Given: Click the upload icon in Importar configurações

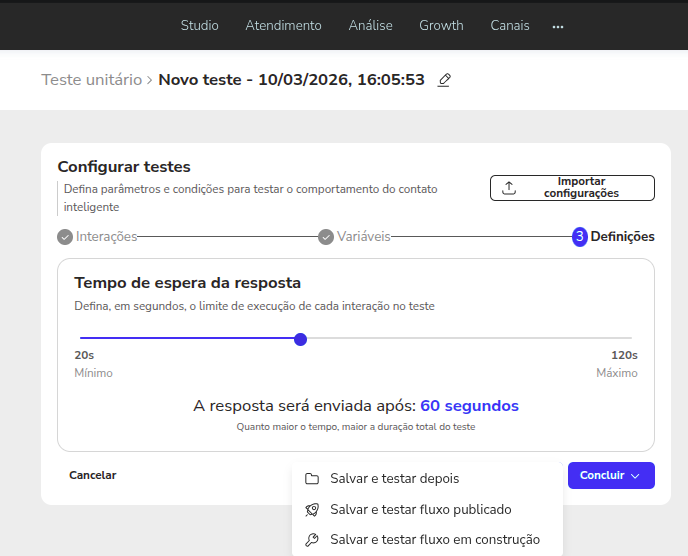Looking at the screenshot, I should pos(509,188).
